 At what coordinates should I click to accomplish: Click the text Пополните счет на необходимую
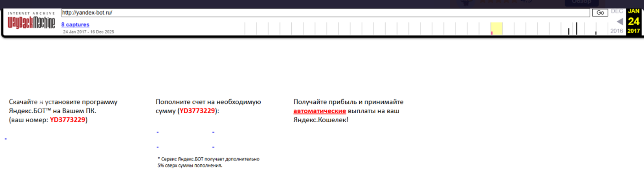[x=208, y=102]
